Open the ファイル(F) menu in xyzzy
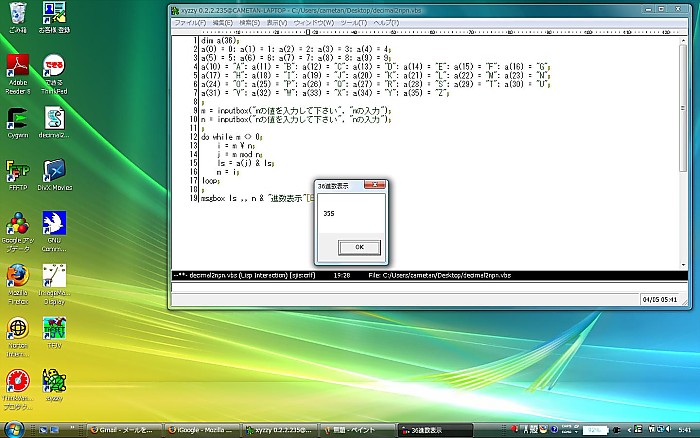 point(190,22)
